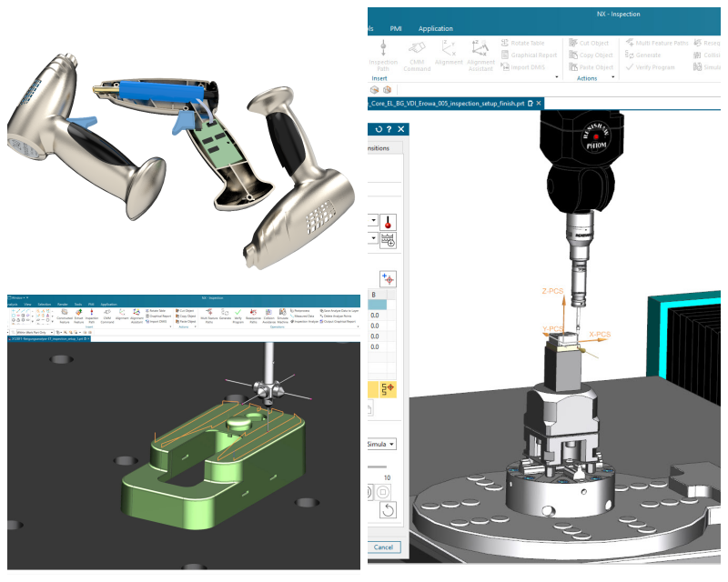This screenshot has width=728, height=582.
Task: Open the PMI ribbon tab
Action: [x=396, y=28]
